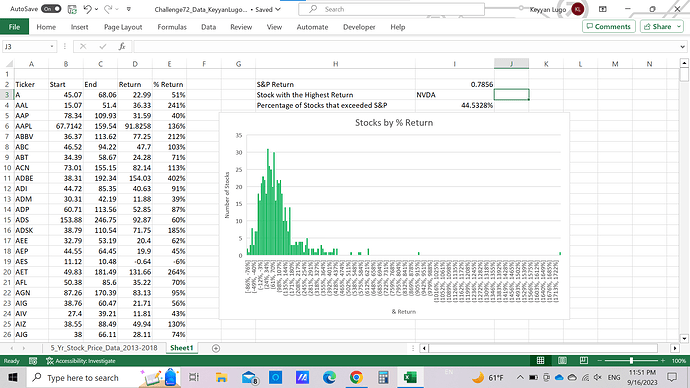Click the Comments button

click(x=609, y=27)
